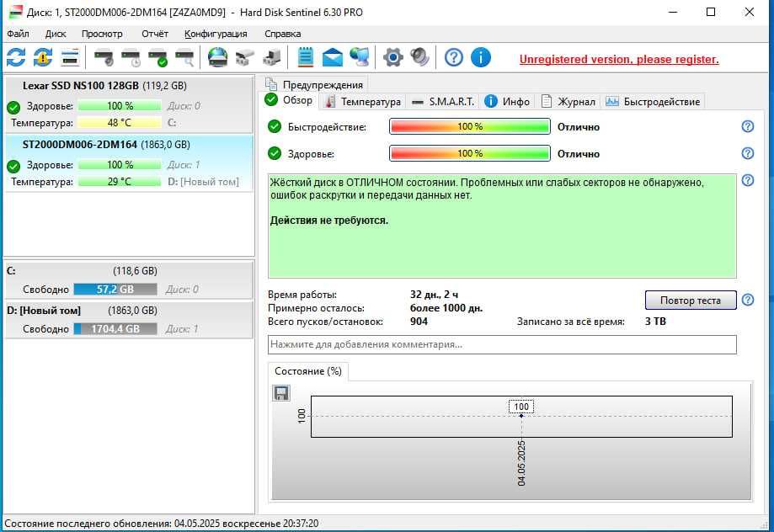Click the blue refresh arrows toolbar icon
This screenshot has height=532, width=774.
(16, 57)
